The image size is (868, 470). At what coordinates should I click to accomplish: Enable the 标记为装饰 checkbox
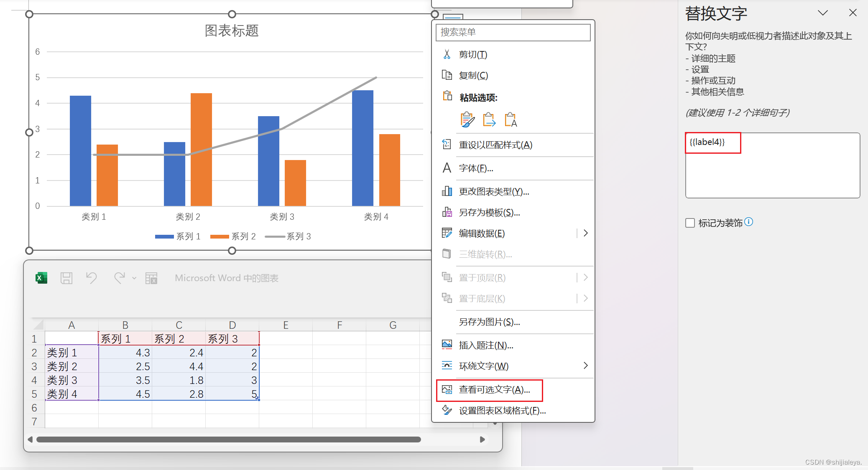[690, 223]
